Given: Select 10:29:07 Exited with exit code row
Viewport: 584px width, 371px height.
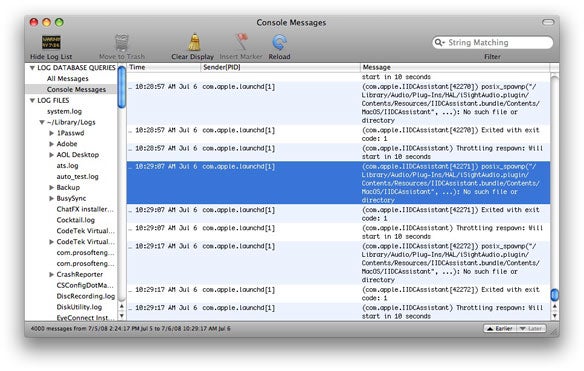Looking at the screenshot, I should [338, 214].
